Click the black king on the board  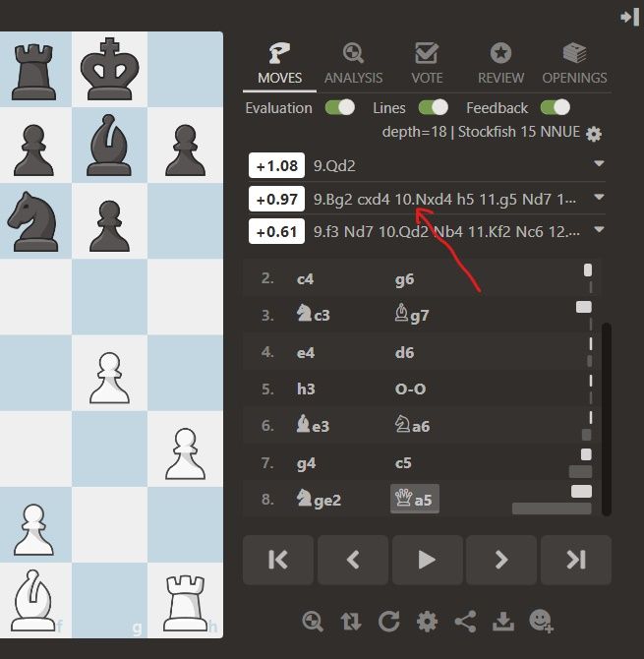(110, 70)
